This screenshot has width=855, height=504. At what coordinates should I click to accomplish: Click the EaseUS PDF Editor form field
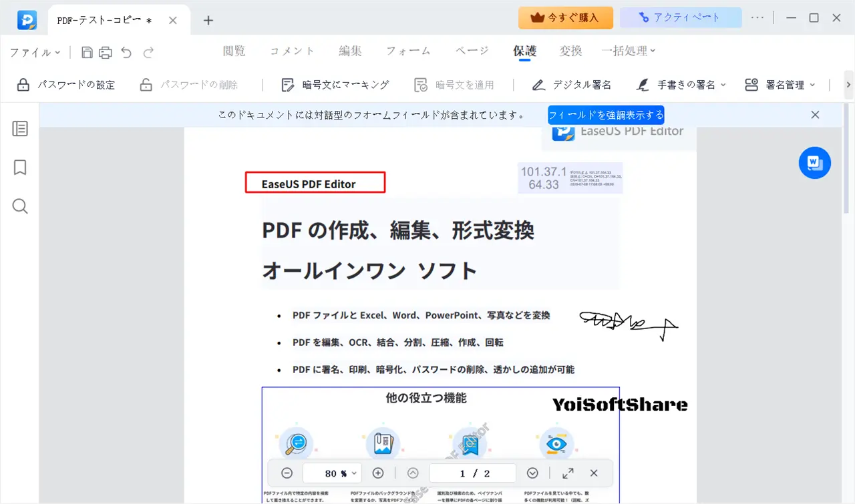[315, 183]
